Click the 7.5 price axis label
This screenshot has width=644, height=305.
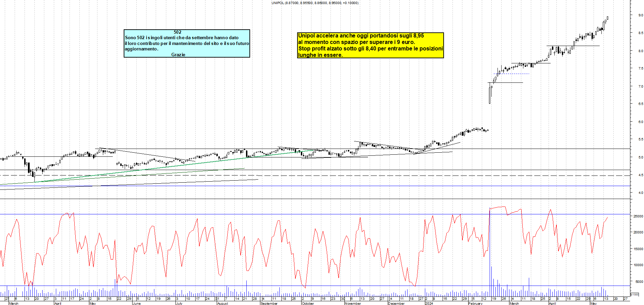[x=641, y=68]
